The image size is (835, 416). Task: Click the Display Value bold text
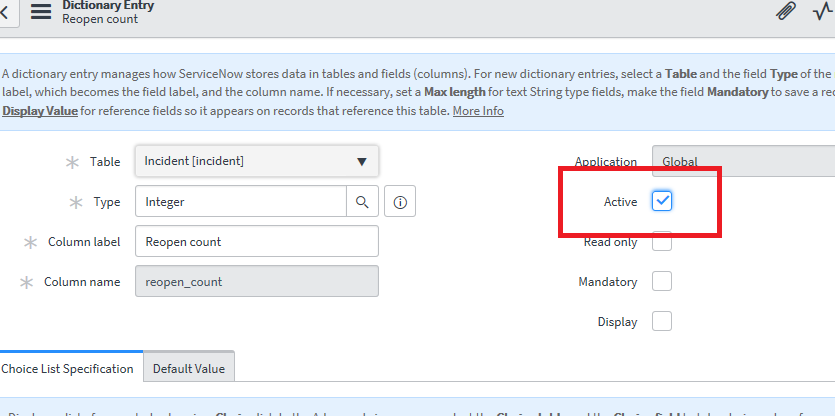pyautogui.click(x=40, y=111)
